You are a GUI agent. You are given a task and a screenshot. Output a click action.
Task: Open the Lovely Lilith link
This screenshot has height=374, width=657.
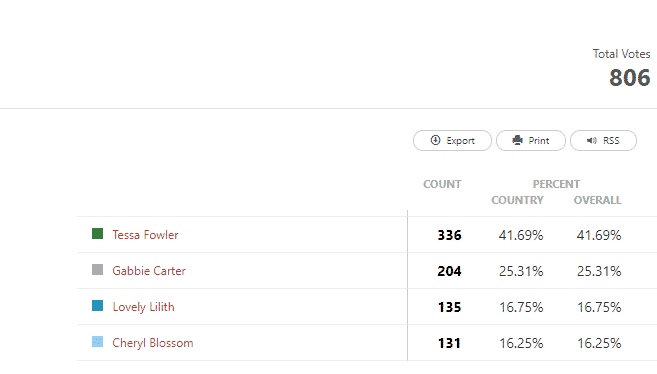[143, 307]
